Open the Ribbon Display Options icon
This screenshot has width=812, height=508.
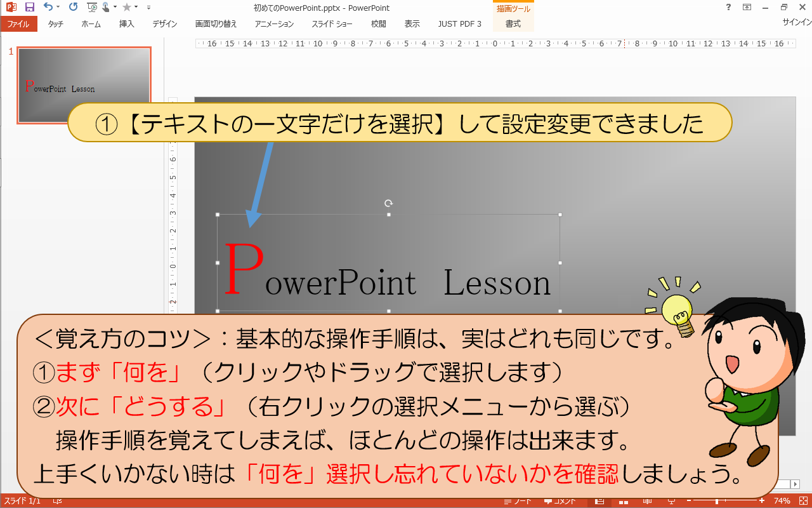point(747,8)
